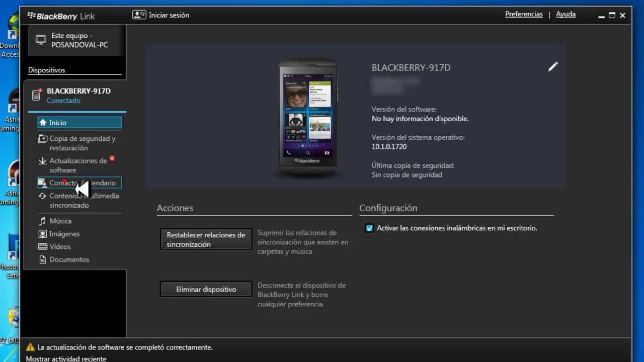Maximize the BlackBerry Link window
Viewport: 644px width, 362px height.
612,16
